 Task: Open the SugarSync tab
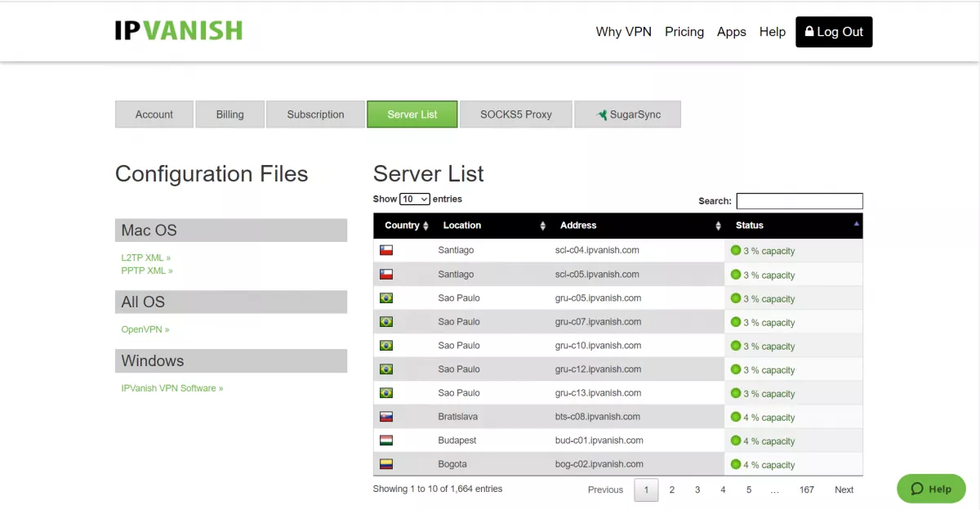pyautogui.click(x=627, y=114)
